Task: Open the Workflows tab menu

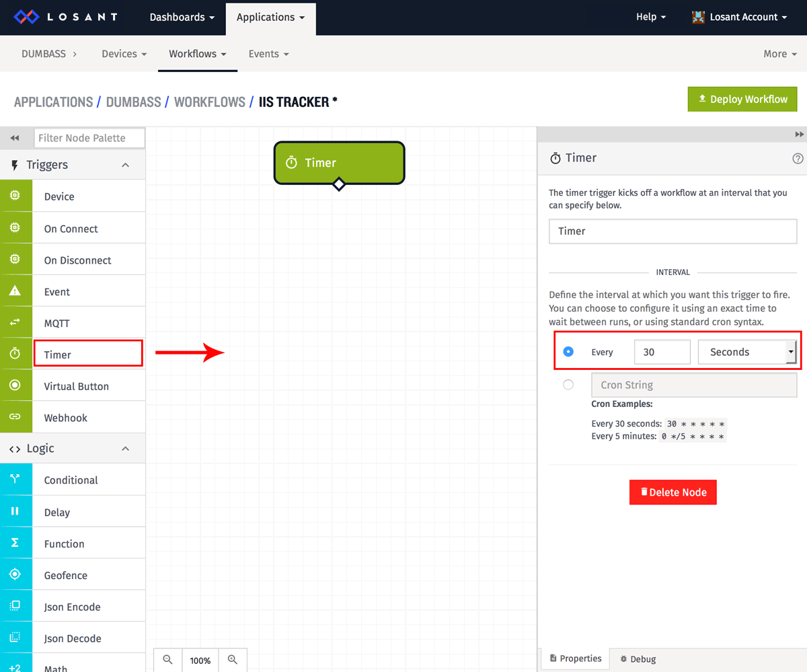Action: tap(198, 54)
